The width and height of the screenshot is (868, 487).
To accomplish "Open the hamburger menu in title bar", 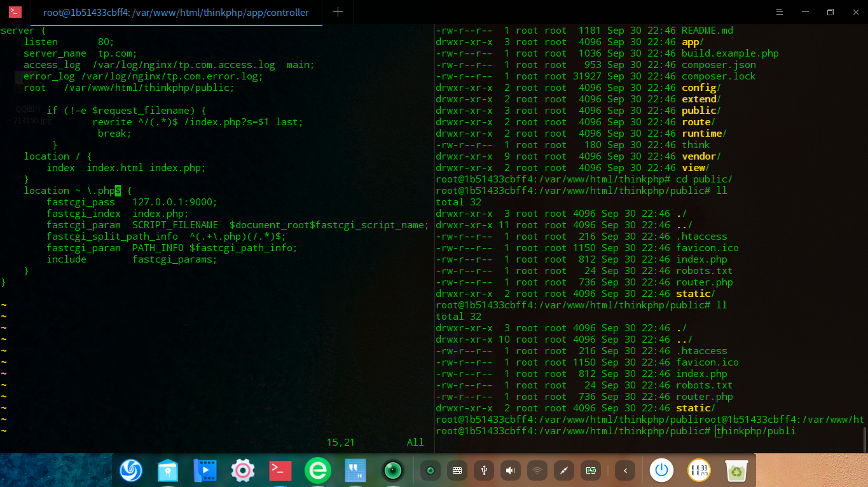I will 780,12.
